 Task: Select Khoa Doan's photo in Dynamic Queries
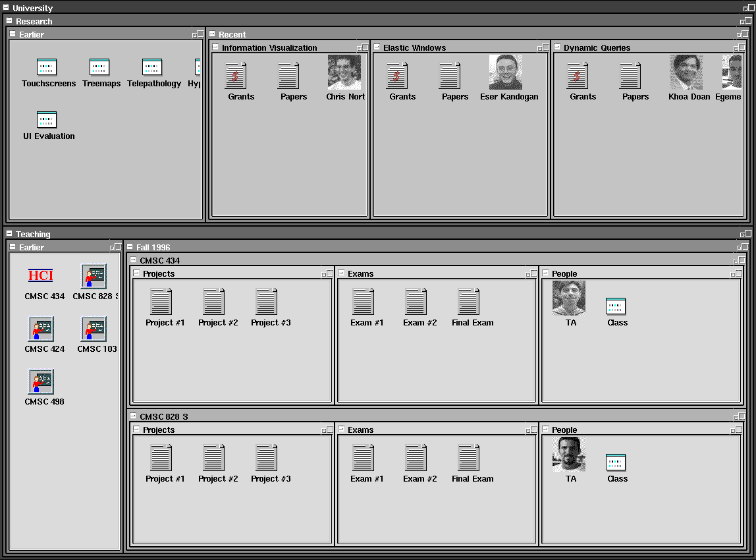tap(686, 72)
